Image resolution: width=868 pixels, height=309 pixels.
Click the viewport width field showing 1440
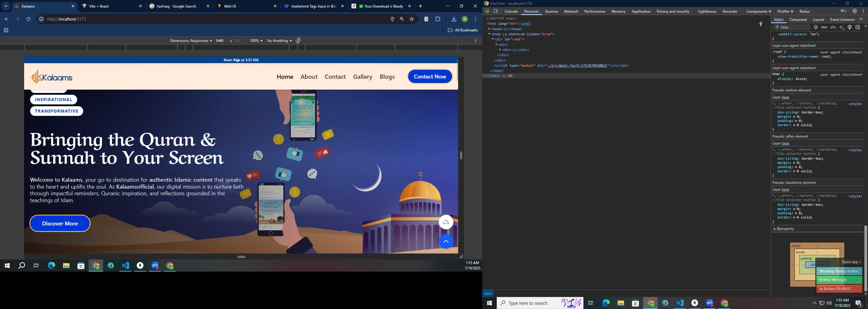point(220,41)
